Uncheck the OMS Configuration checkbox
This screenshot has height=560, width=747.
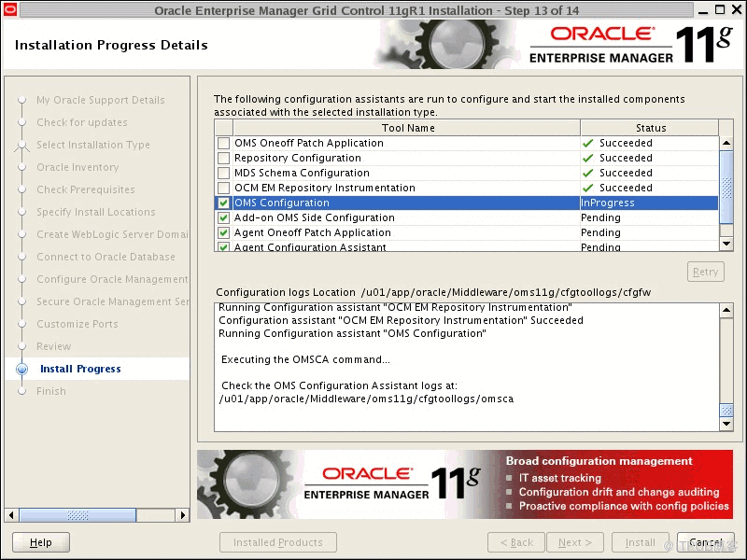click(x=223, y=203)
